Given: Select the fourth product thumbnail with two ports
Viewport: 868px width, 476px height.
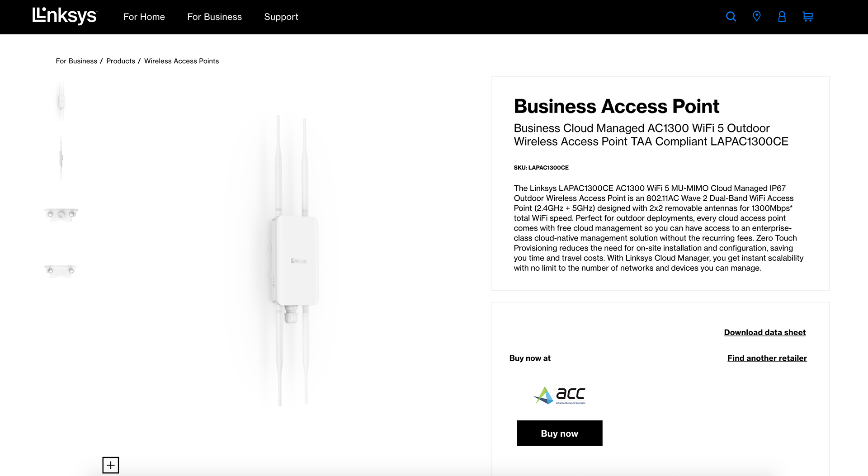Looking at the screenshot, I should 61,270.
